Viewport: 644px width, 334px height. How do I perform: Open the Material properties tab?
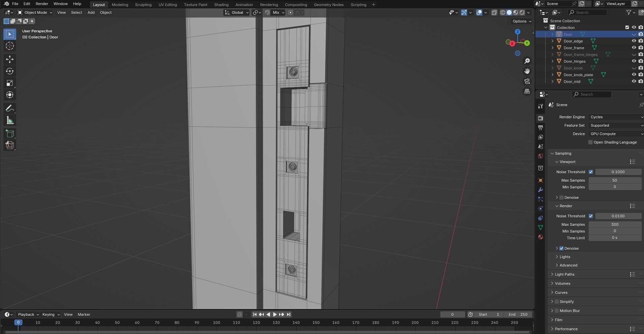point(541,237)
